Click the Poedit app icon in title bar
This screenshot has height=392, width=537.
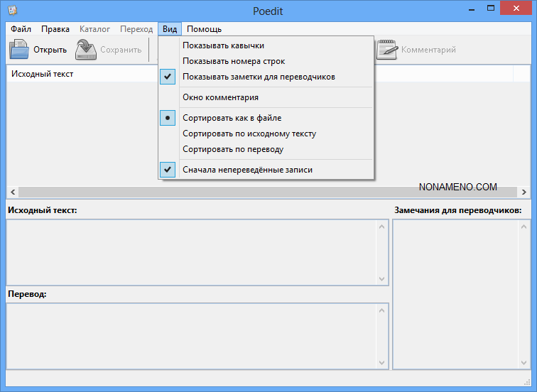pos(12,10)
